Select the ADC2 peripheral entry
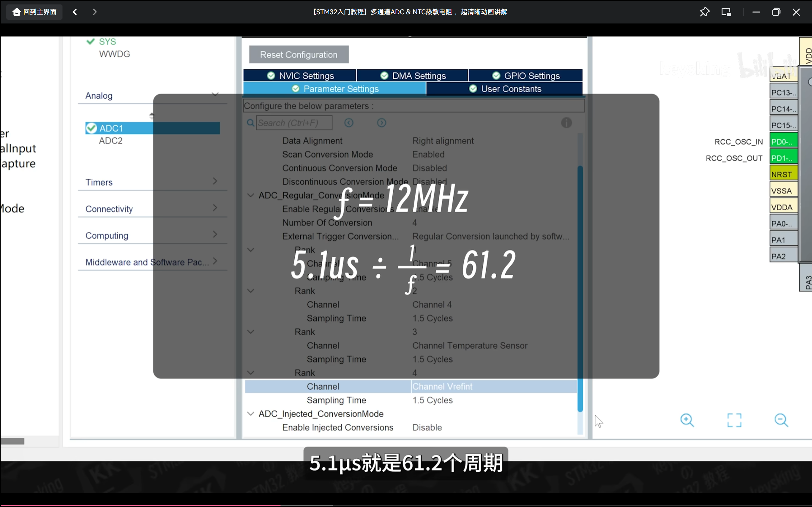The height and width of the screenshot is (507, 812). pyautogui.click(x=111, y=141)
